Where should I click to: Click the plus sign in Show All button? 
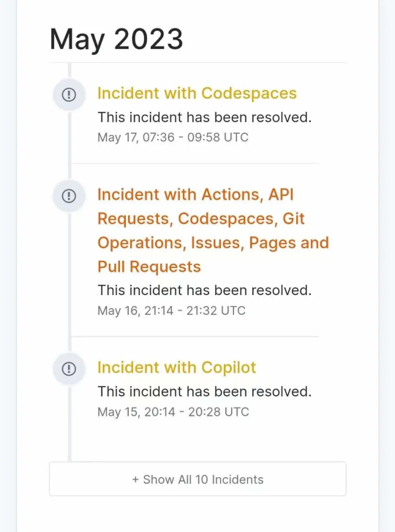[136, 479]
